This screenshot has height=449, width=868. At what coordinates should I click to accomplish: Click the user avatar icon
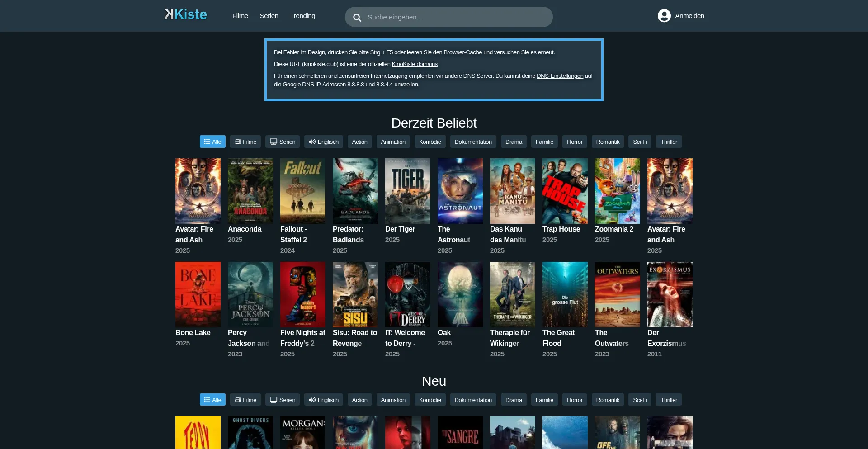pos(664,16)
